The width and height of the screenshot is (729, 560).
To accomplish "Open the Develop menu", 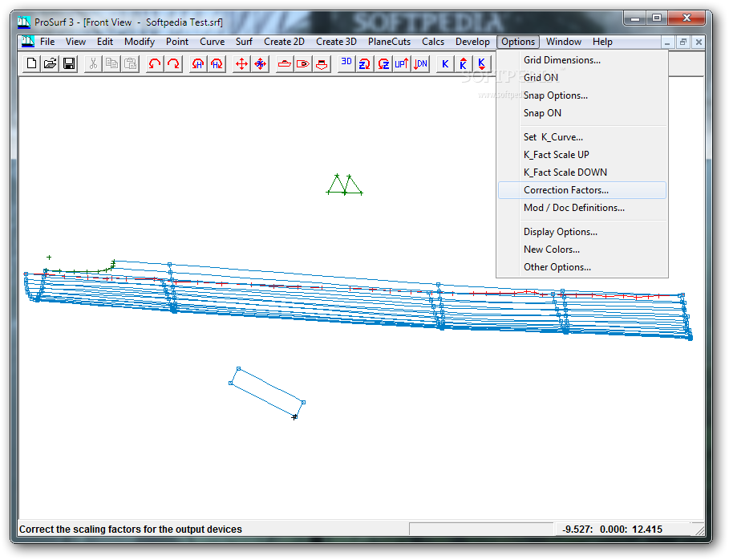I will pos(472,42).
